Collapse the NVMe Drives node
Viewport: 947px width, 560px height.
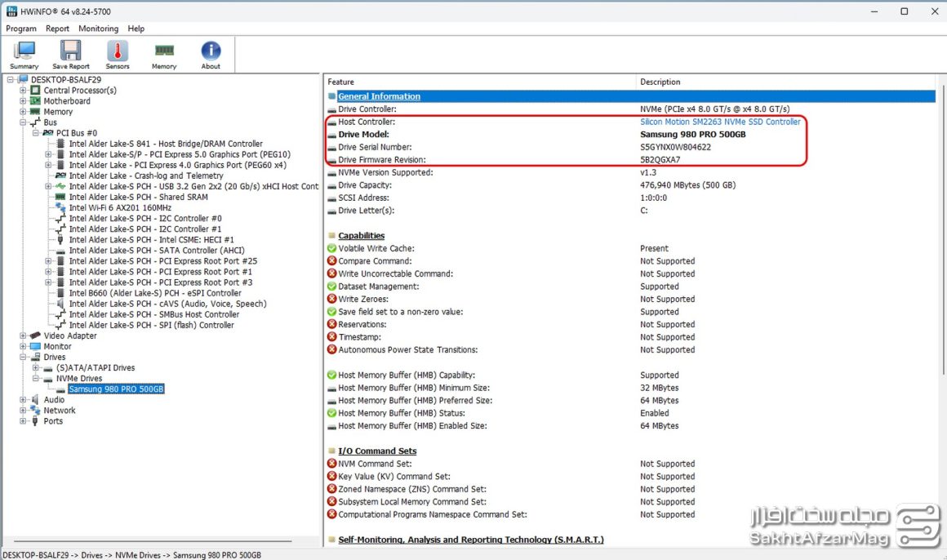pos(36,379)
